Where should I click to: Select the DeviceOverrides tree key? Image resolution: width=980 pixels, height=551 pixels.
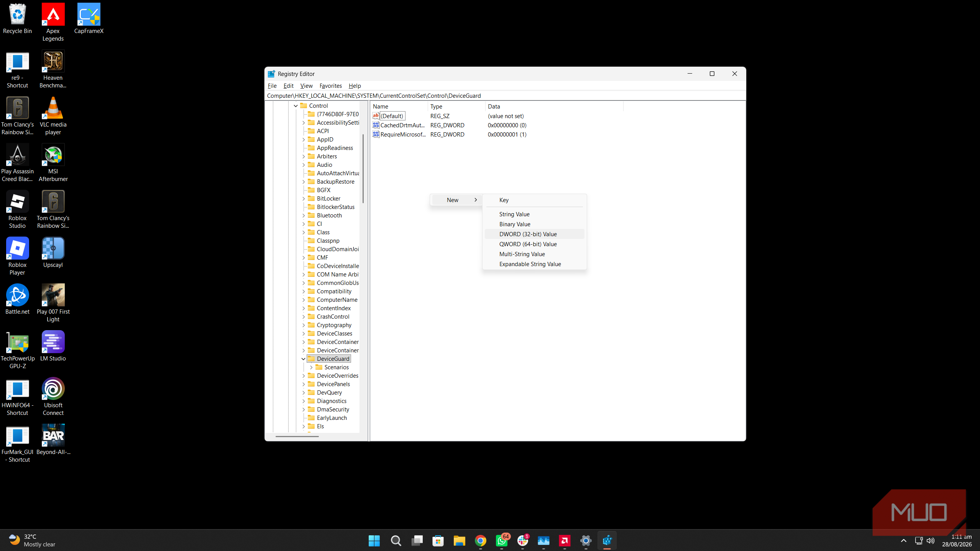(x=337, y=376)
